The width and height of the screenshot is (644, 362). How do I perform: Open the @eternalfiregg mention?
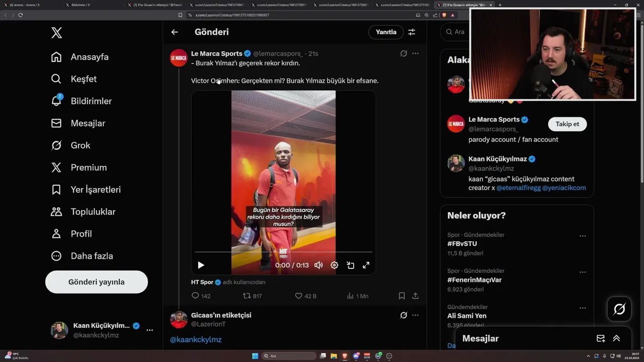click(518, 188)
